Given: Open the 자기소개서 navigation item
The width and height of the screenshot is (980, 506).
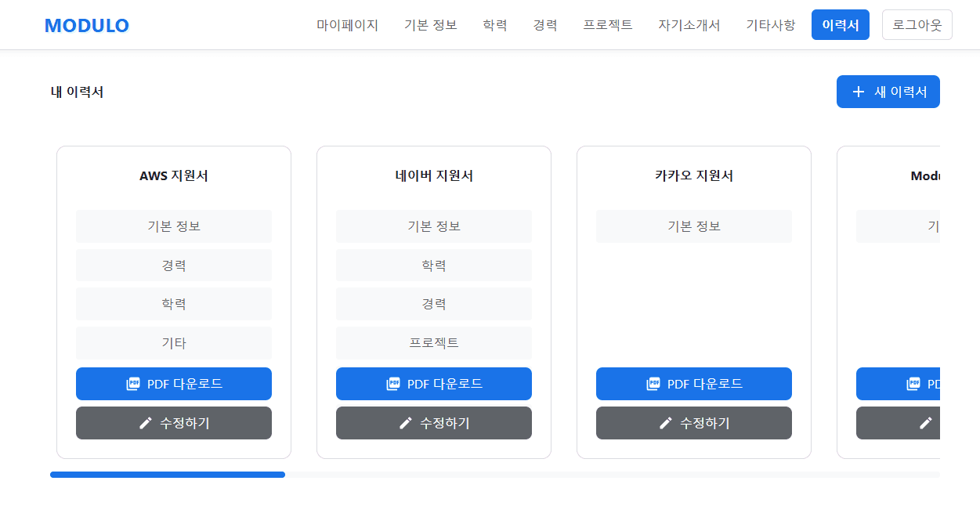Looking at the screenshot, I should pyautogui.click(x=689, y=25).
